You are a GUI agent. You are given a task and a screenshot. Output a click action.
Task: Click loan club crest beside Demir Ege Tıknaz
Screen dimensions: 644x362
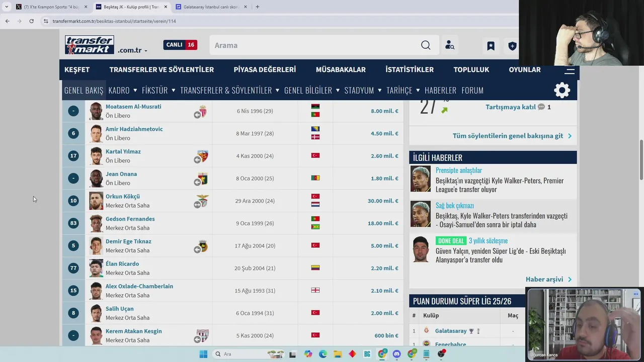pos(203,246)
